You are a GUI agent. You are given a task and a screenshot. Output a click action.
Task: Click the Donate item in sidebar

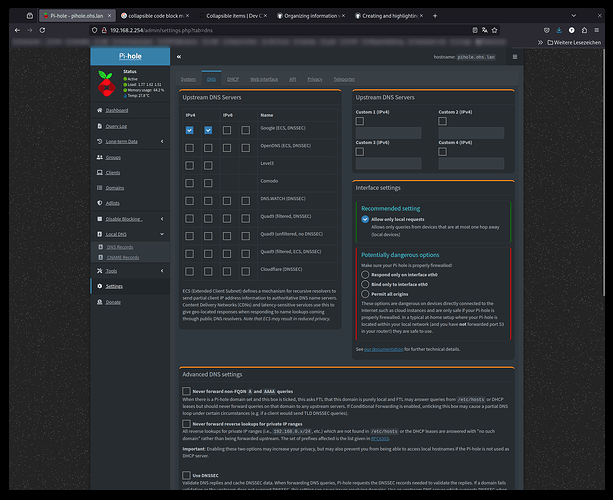113,301
